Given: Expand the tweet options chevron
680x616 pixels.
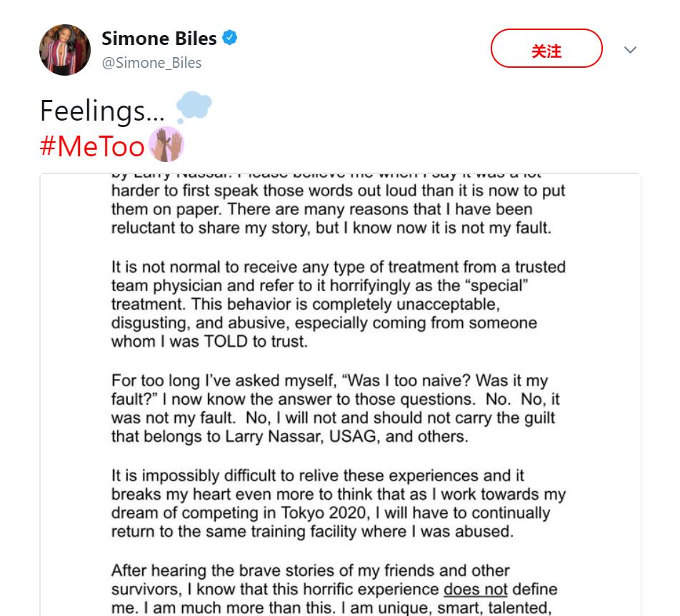Looking at the screenshot, I should tap(630, 50).
